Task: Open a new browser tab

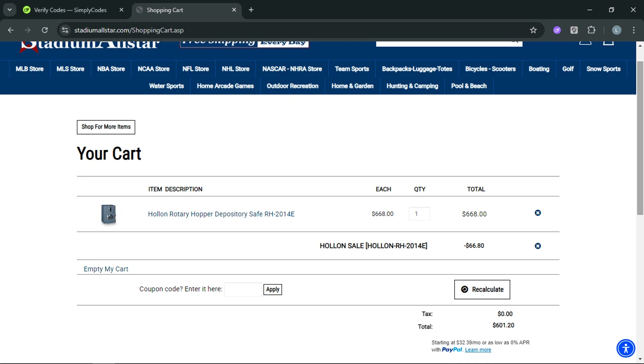Action: click(251, 10)
